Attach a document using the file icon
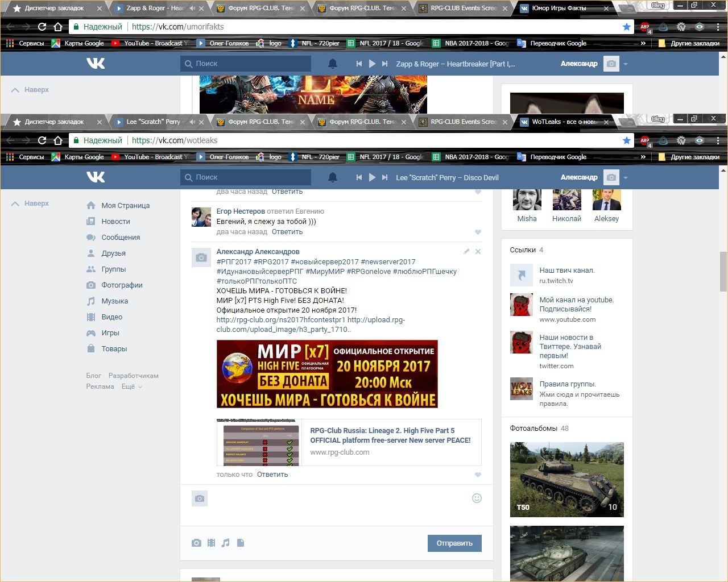Viewport: 728px width, 582px height. pyautogui.click(x=241, y=543)
